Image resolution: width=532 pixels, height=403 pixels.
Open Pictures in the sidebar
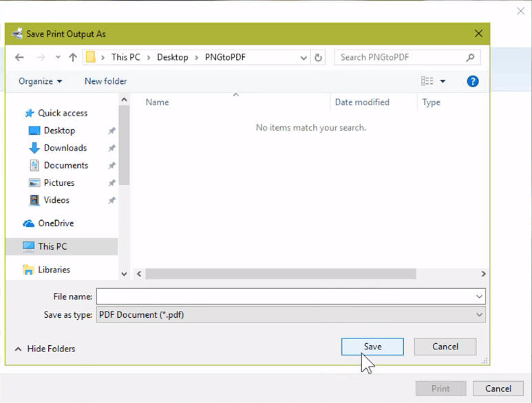click(x=58, y=183)
